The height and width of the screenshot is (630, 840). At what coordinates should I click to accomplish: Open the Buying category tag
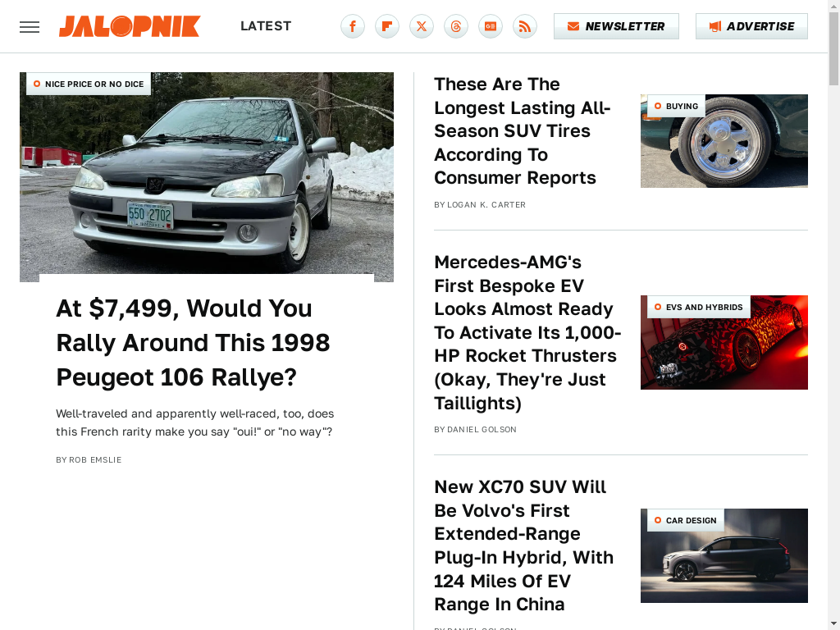[676, 106]
